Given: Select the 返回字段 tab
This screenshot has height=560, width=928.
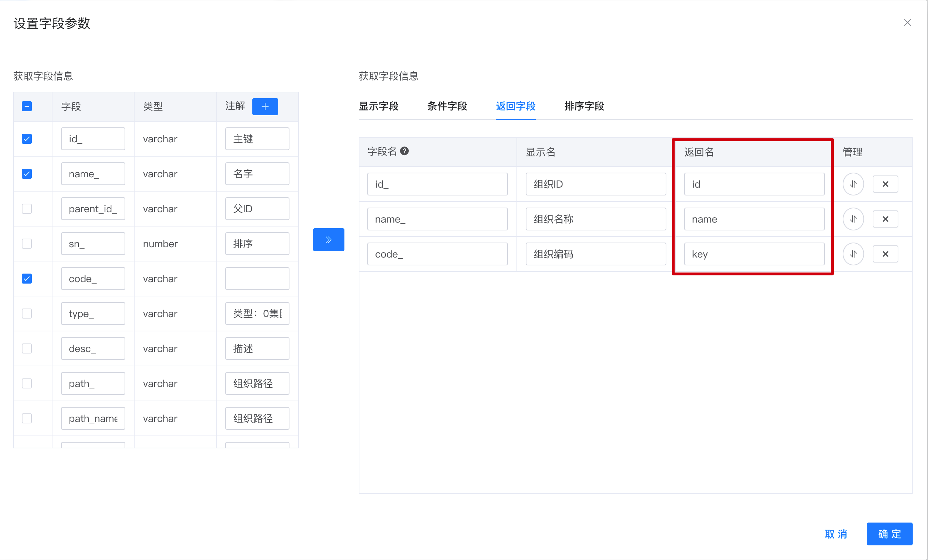Looking at the screenshot, I should [x=516, y=107].
